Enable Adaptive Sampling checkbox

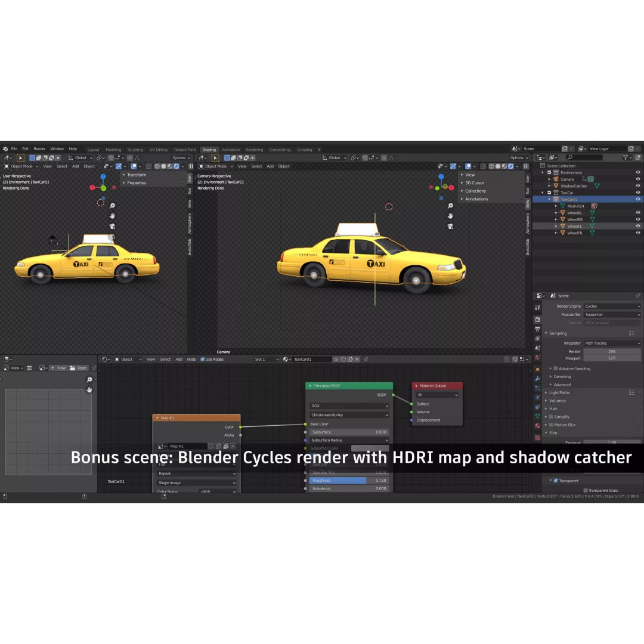556,369
